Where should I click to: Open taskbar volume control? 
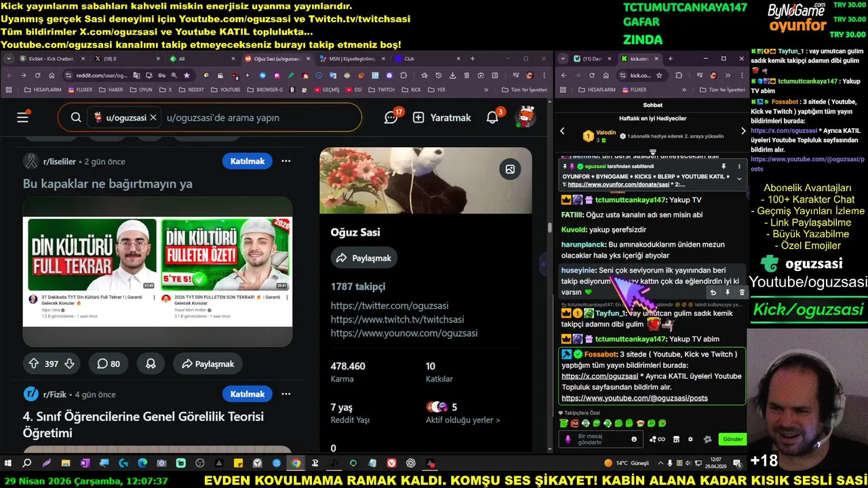689,464
